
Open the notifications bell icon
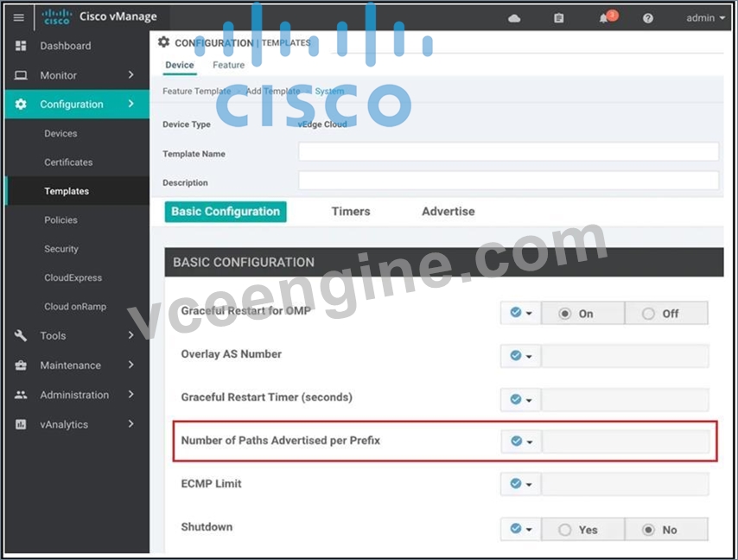tap(604, 18)
